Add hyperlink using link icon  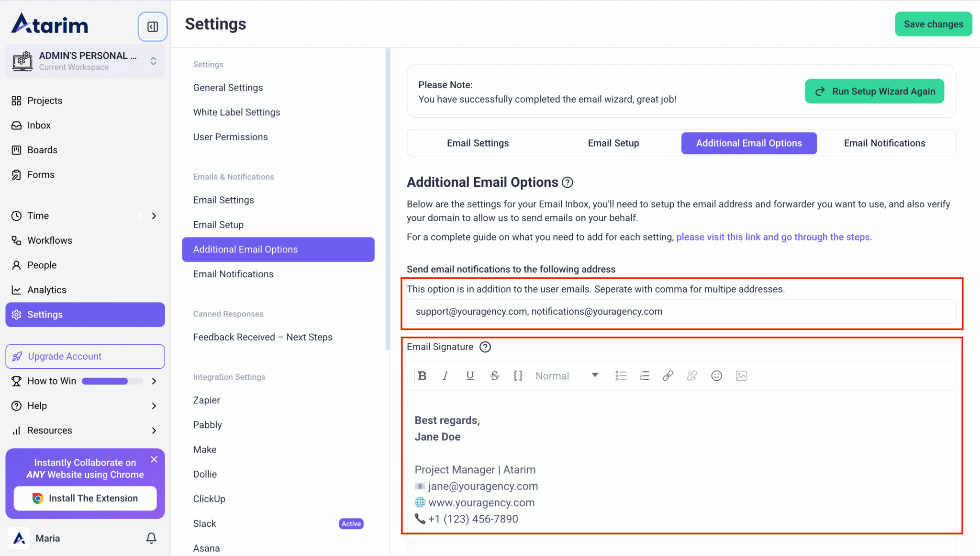click(668, 376)
